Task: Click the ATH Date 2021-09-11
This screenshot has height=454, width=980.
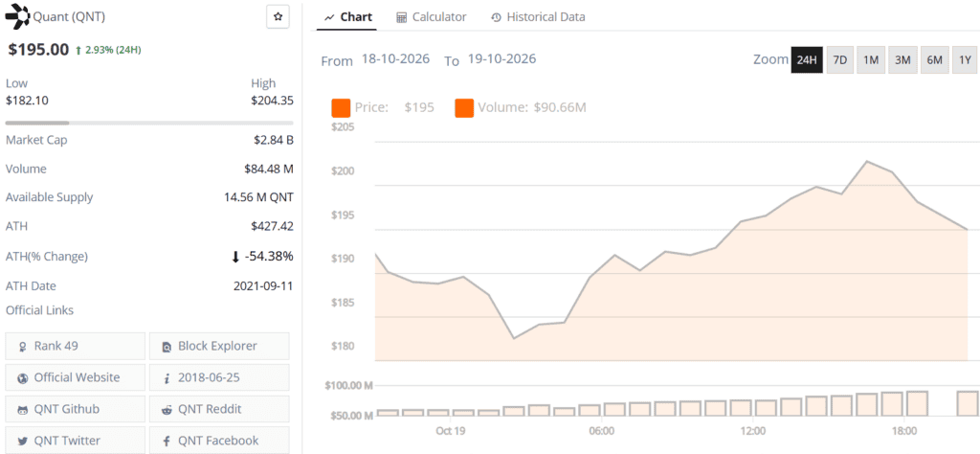Action: pyautogui.click(x=263, y=285)
